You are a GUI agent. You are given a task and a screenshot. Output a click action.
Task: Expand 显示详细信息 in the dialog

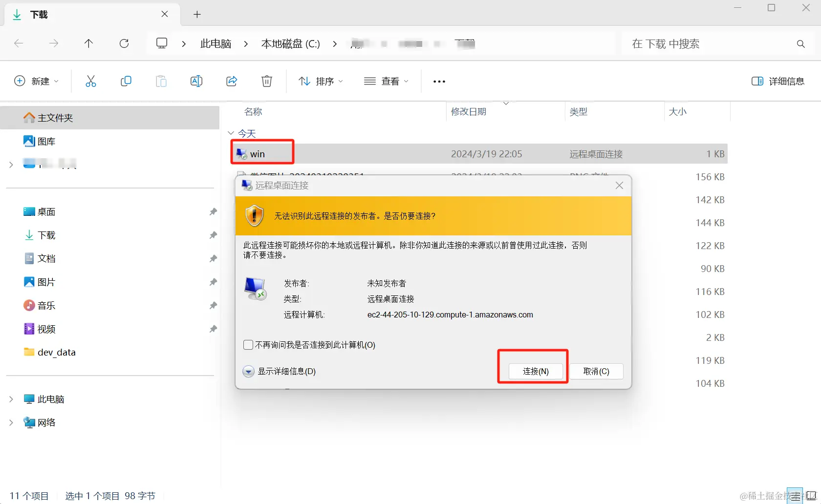pyautogui.click(x=279, y=371)
